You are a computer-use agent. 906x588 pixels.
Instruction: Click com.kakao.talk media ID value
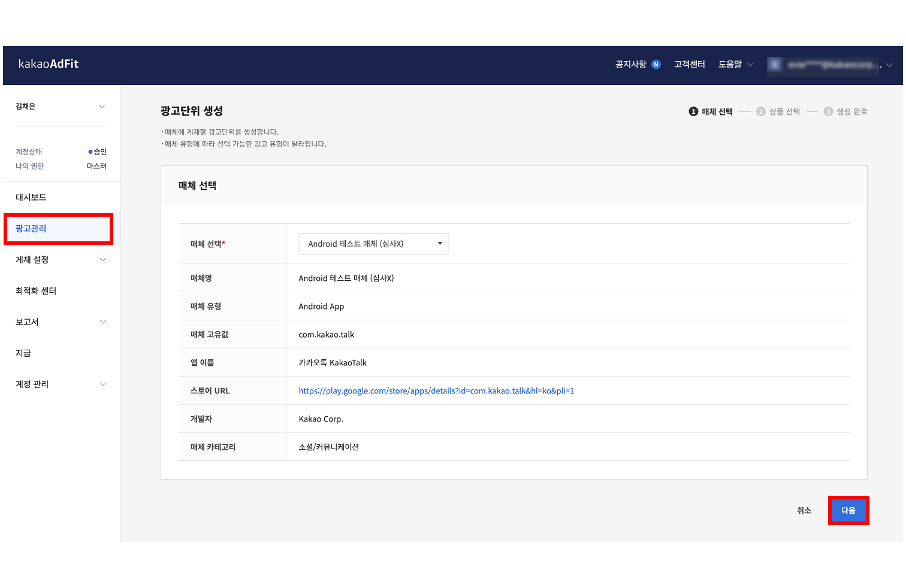tap(327, 334)
